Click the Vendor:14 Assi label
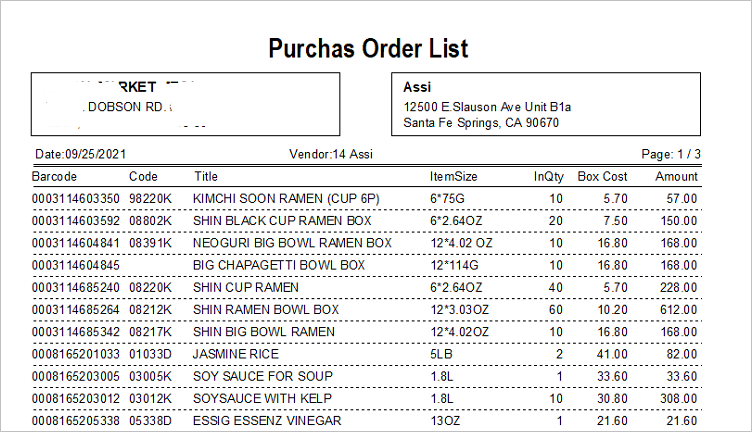This screenshot has height=432, width=752. pyautogui.click(x=330, y=156)
